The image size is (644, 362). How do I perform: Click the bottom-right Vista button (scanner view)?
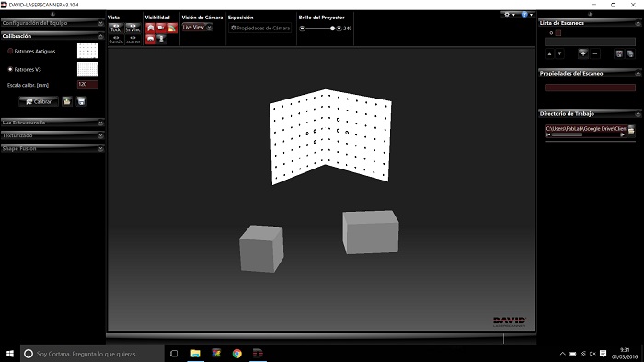tap(133, 40)
